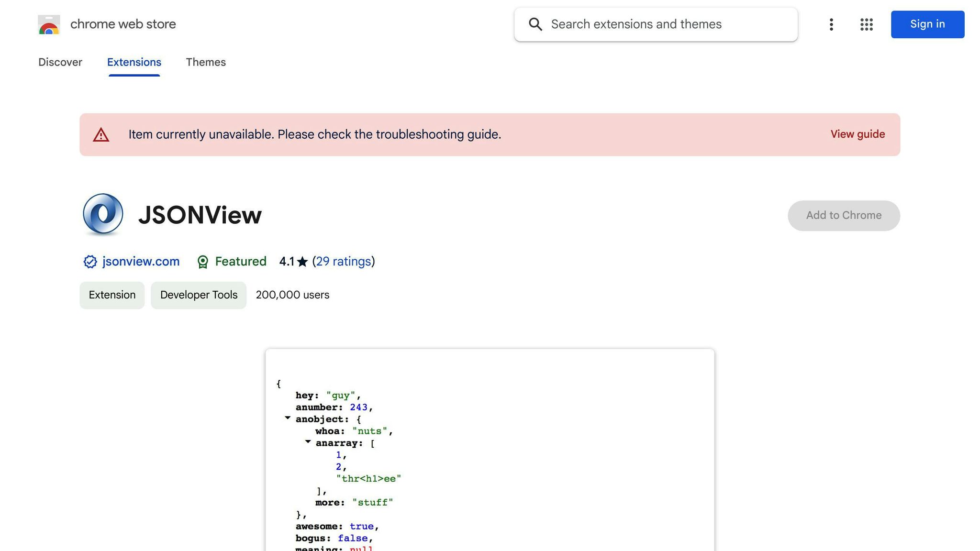Switch to the Themes tab
Image resolution: width=980 pixels, height=551 pixels.
point(206,62)
